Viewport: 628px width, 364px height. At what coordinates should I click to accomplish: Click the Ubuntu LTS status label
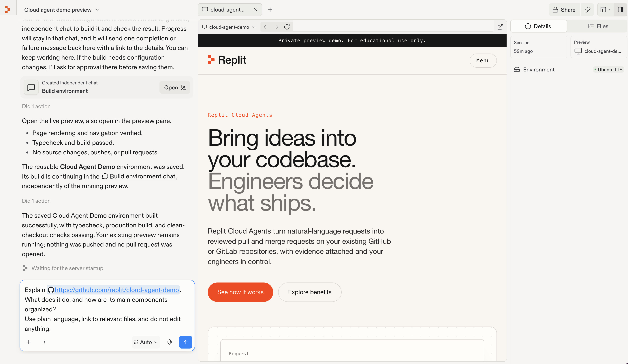tap(608, 70)
